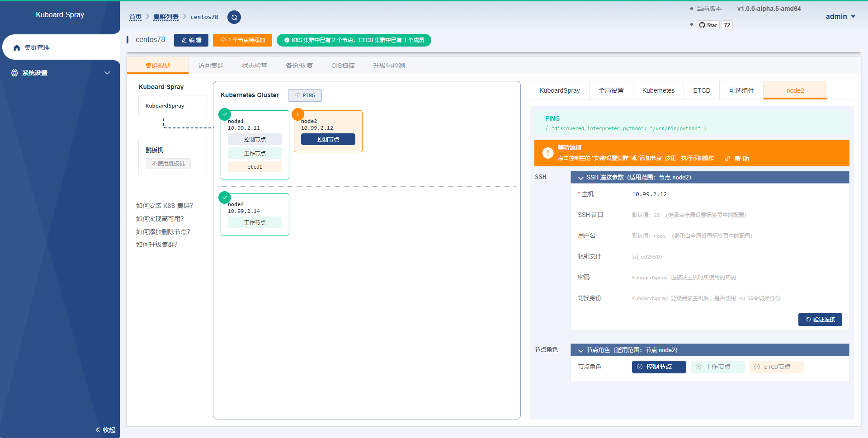868x438 pixels.
Task: Click the PING result heading
Action: (552, 118)
